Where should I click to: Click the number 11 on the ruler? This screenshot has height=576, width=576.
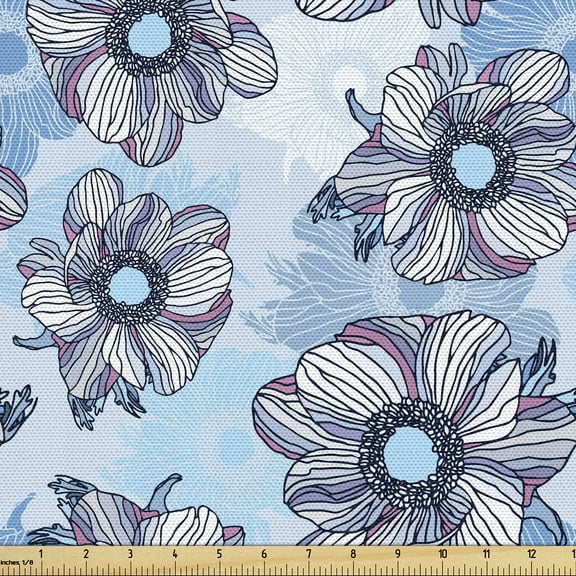486,554
